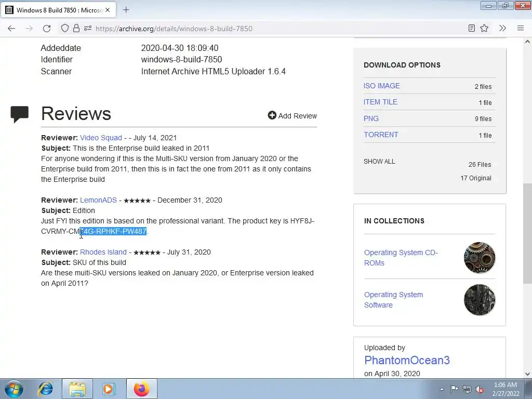
Task: Open Action Center flag icon
Action: 454,389
